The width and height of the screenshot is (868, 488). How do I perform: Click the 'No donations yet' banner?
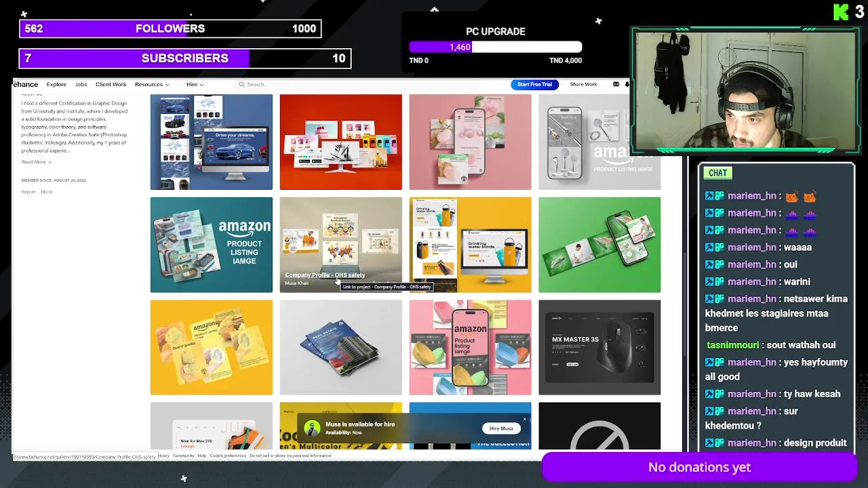tap(699, 467)
